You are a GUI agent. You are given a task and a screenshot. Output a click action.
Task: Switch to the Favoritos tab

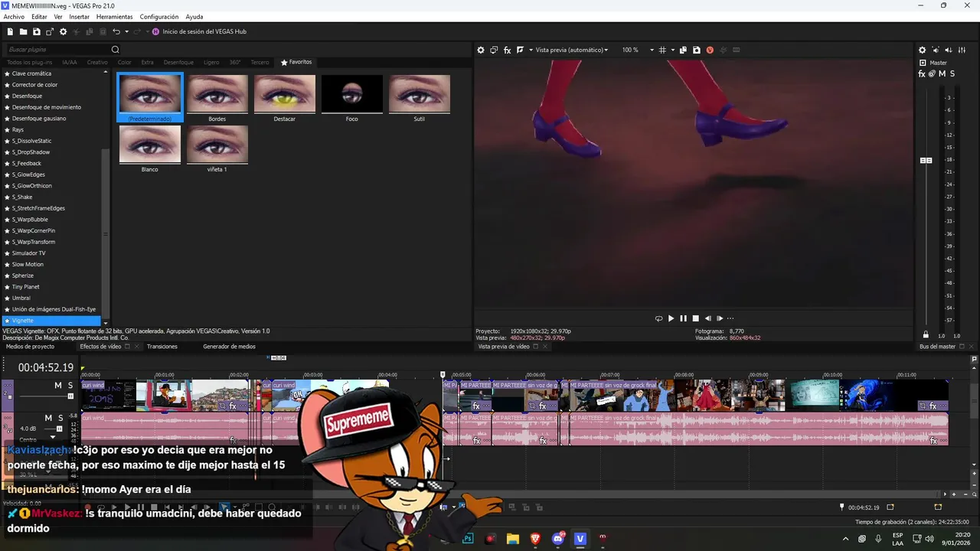[296, 62]
